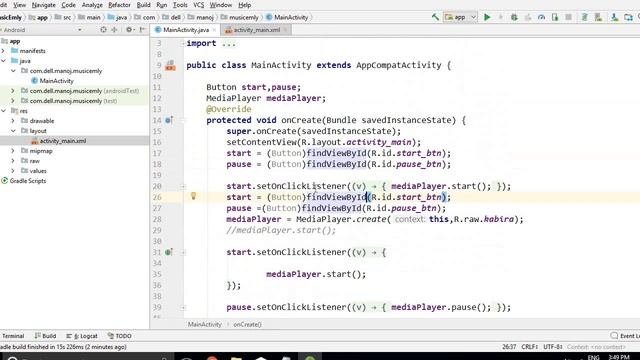Collapse the res folder
The image size is (640, 360).
click(4, 111)
